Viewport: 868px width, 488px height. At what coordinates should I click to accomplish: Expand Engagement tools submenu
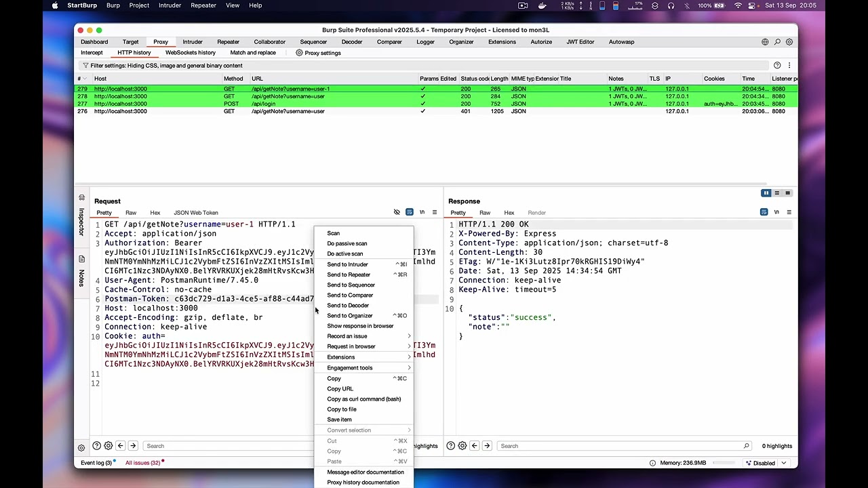[x=364, y=368]
